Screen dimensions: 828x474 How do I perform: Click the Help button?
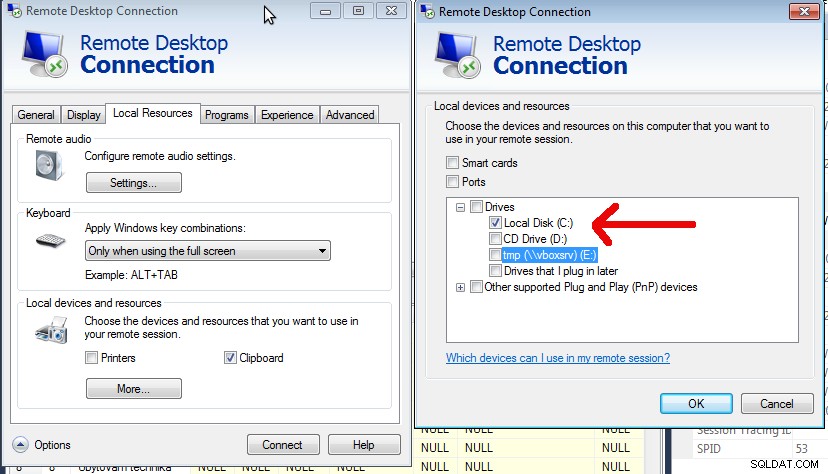coord(364,444)
